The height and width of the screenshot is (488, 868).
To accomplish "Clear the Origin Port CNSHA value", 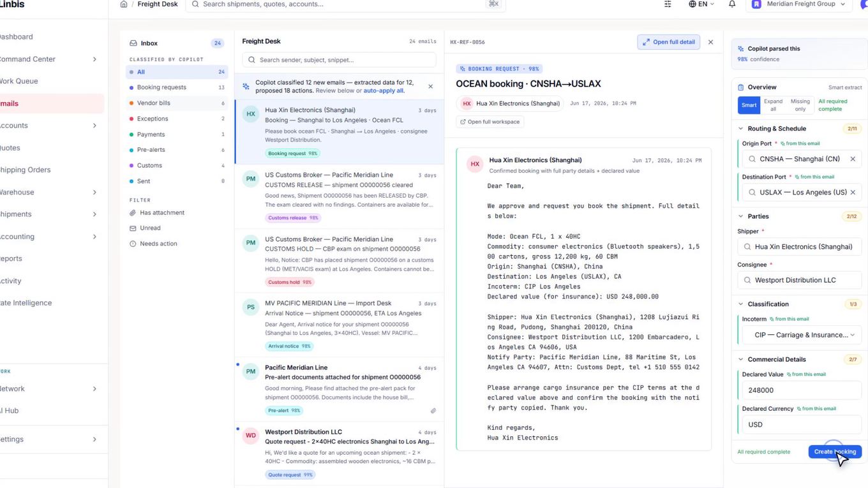I will click(x=853, y=159).
